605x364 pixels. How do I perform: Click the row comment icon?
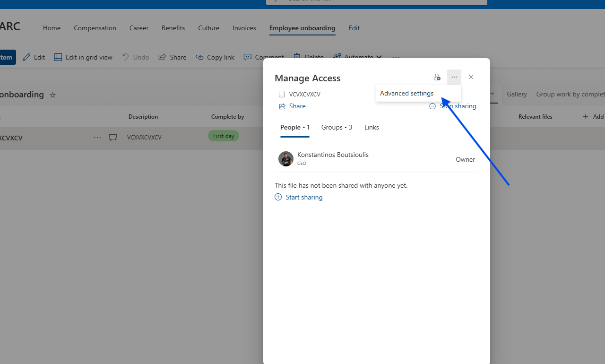coord(113,138)
